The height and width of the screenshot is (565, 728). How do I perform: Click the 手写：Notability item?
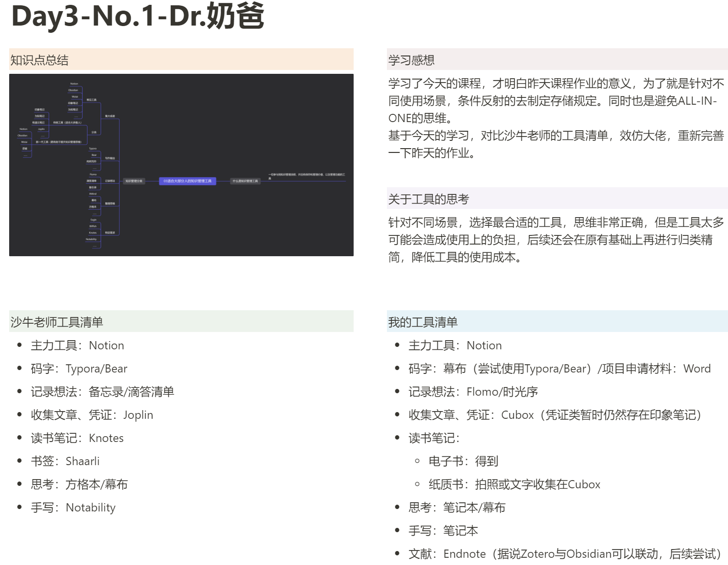[73, 508]
